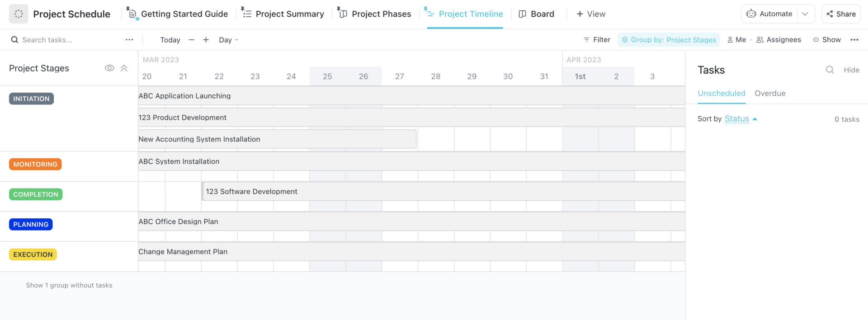Click Show 1 group without tasks
Viewport: 868px width, 320px height.
click(69, 285)
